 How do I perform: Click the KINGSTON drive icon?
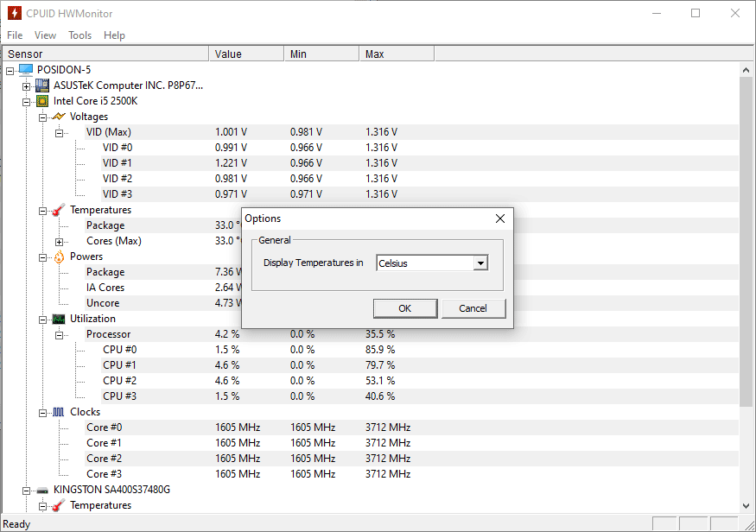click(x=42, y=491)
